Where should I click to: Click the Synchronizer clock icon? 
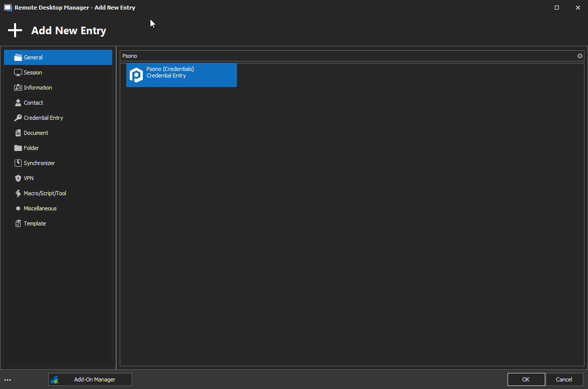click(x=17, y=163)
